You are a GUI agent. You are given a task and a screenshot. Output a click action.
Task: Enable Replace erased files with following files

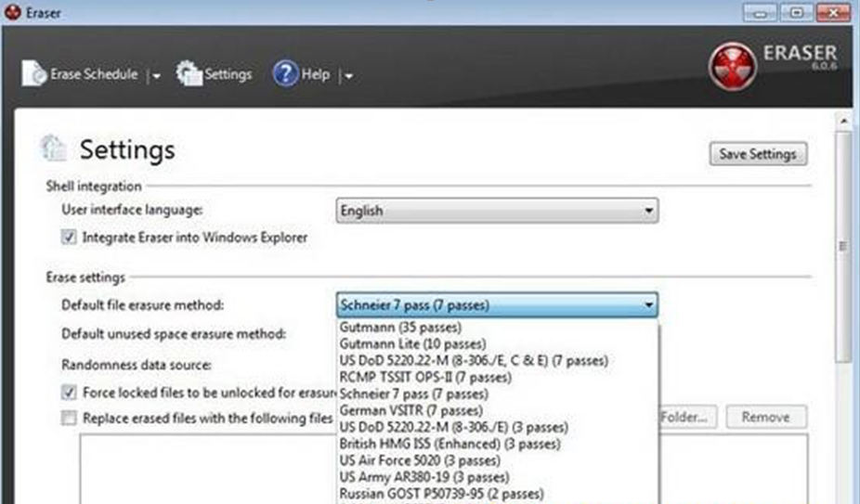point(69,418)
